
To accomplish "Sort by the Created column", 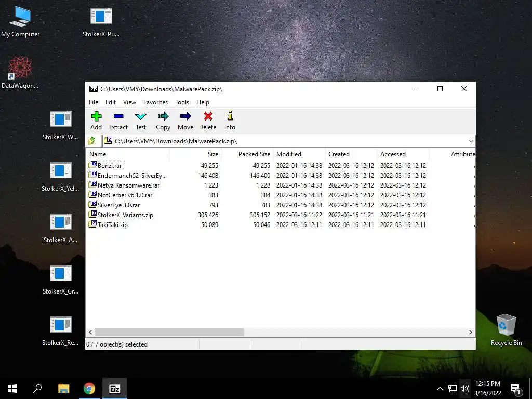I will tap(351, 154).
